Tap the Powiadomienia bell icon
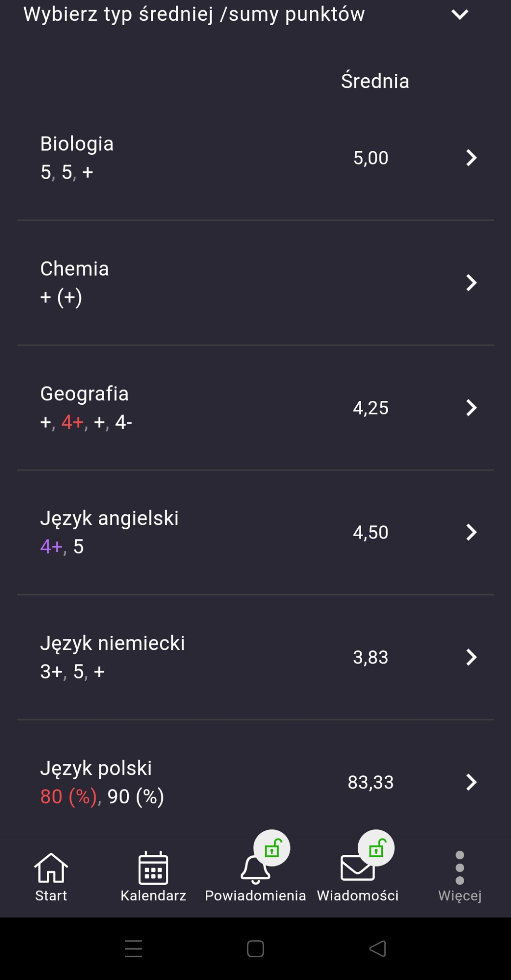 coord(255,870)
